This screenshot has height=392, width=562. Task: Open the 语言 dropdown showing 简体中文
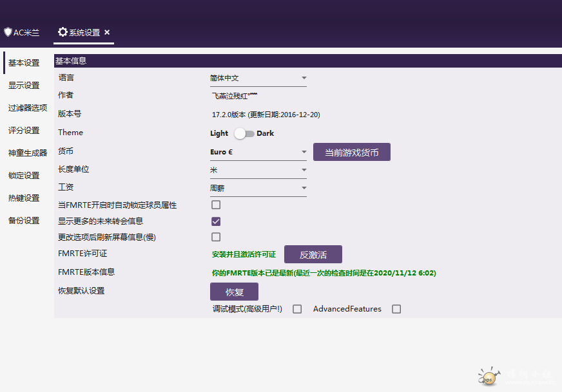coord(258,79)
